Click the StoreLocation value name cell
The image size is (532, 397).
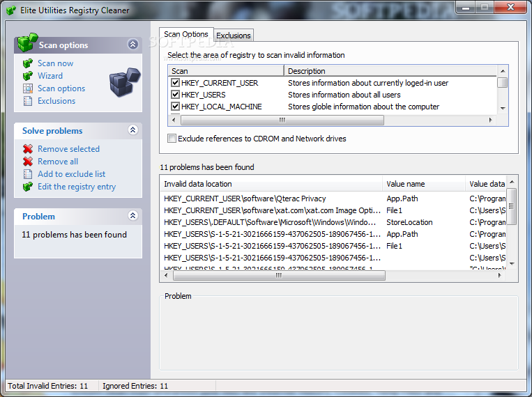(x=409, y=222)
